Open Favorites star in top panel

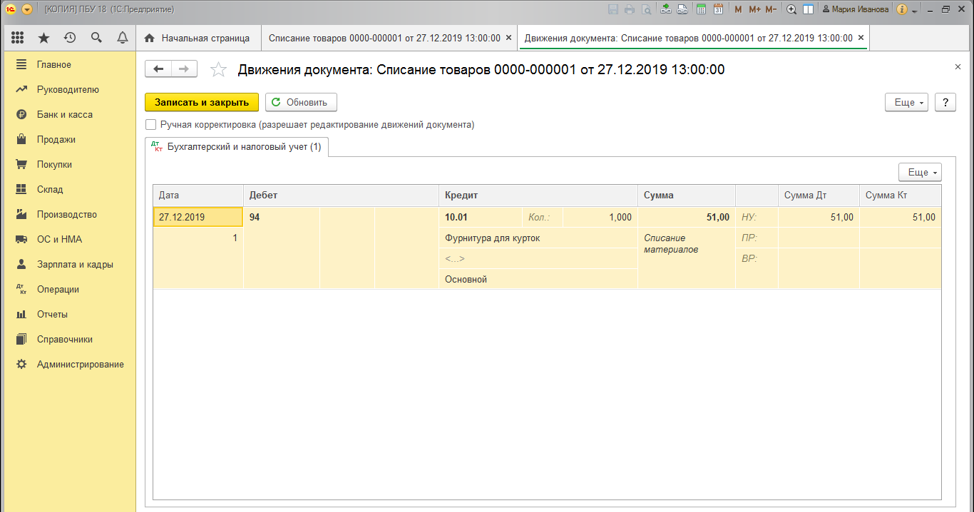pos(43,38)
